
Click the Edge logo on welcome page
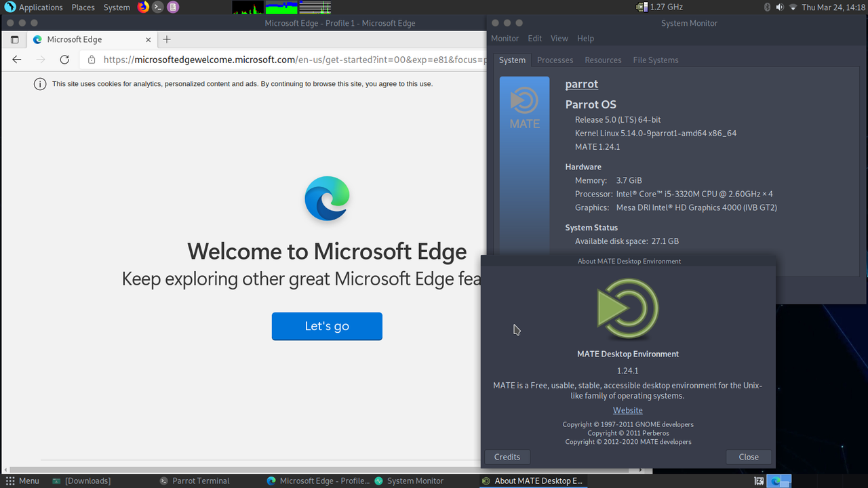[x=327, y=199]
